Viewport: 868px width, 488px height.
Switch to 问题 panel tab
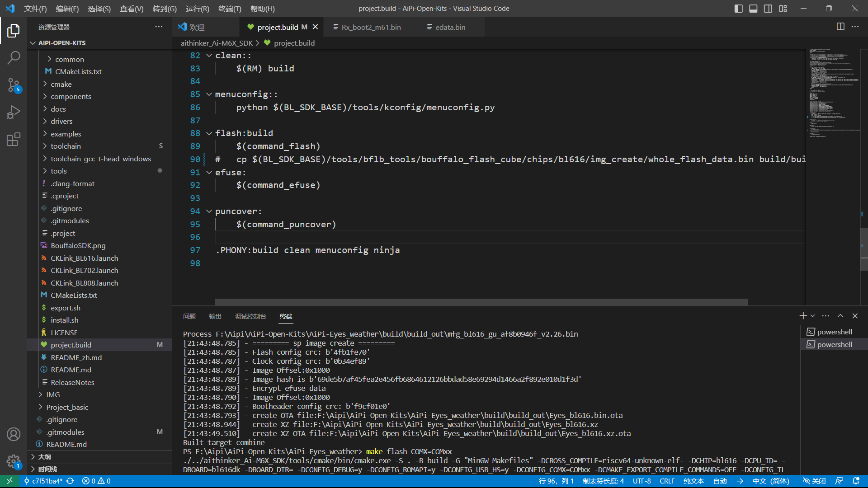[x=189, y=316]
